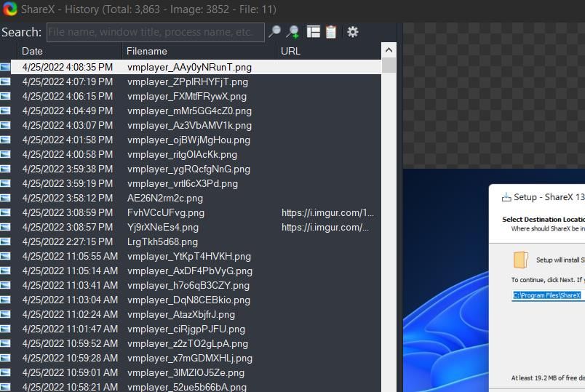
Task: Click the search input field
Action: (x=156, y=32)
